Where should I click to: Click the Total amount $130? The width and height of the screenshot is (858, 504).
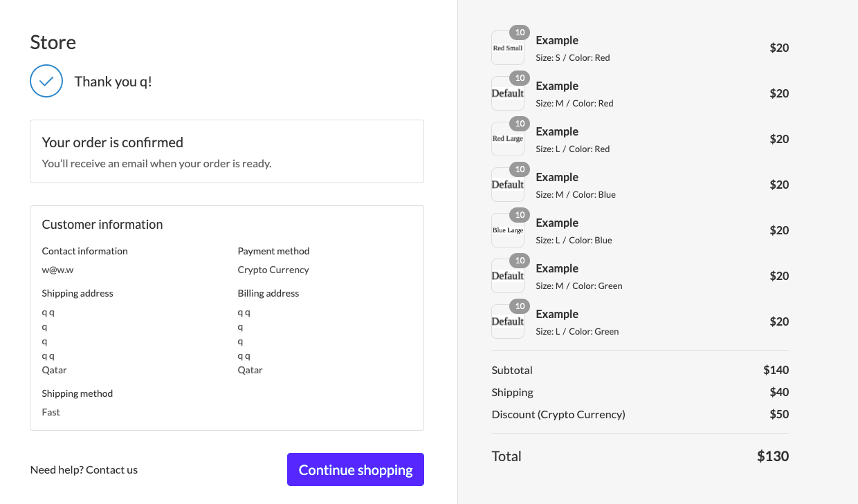[x=773, y=456]
